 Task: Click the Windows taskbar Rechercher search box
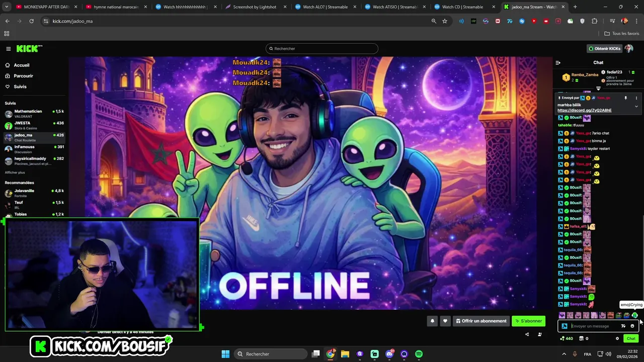(x=271, y=354)
